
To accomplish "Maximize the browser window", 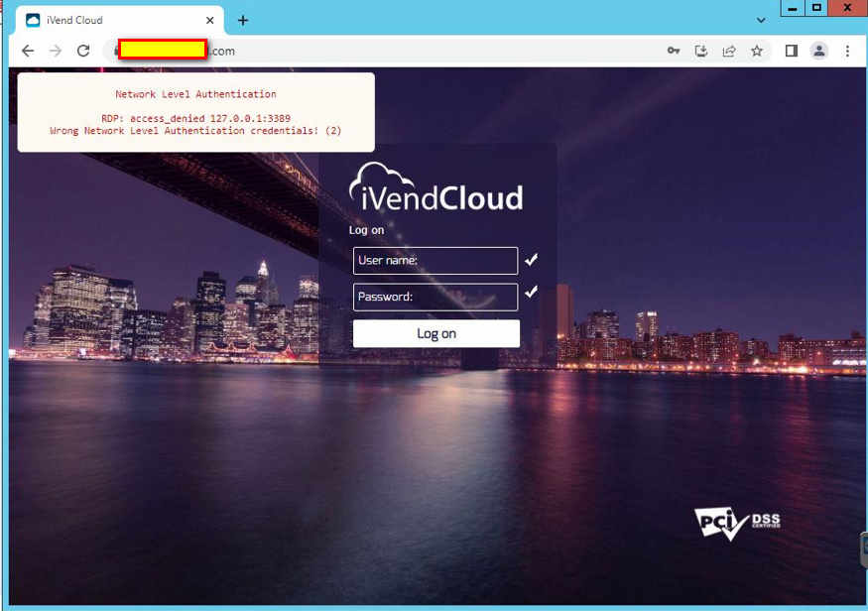I will pos(816,8).
